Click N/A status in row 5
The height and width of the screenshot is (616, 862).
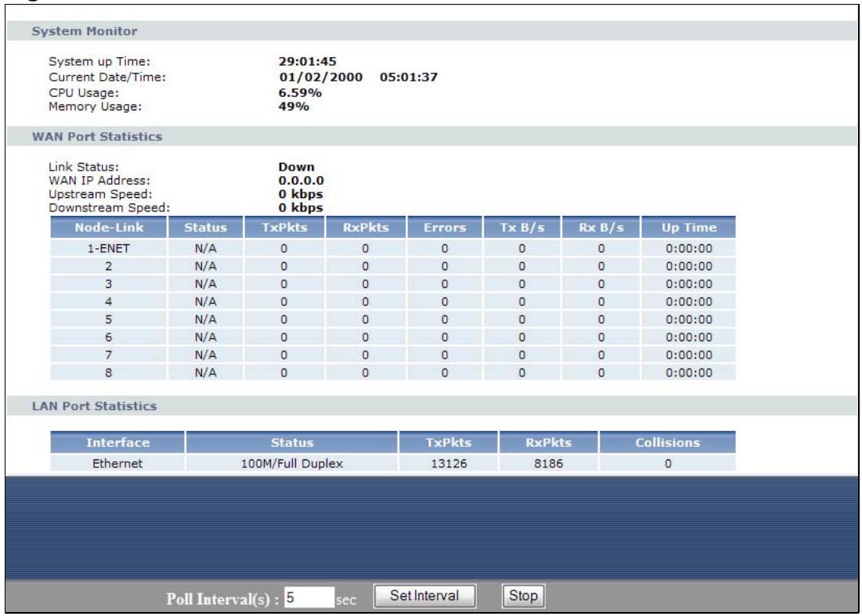pos(205,319)
